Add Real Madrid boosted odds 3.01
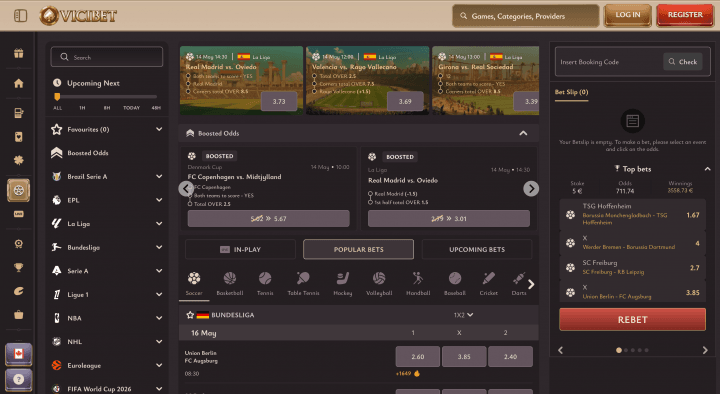Viewport: 720px width, 394px height. (x=449, y=219)
